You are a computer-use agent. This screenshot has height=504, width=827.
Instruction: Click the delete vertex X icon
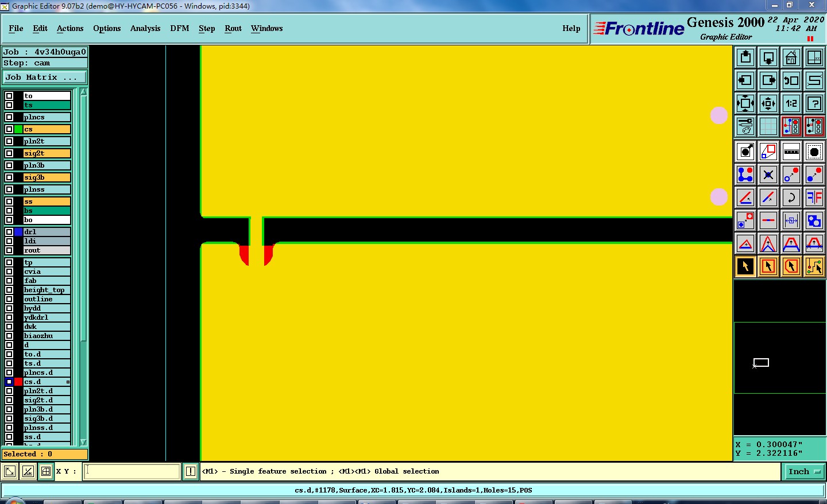click(768, 175)
